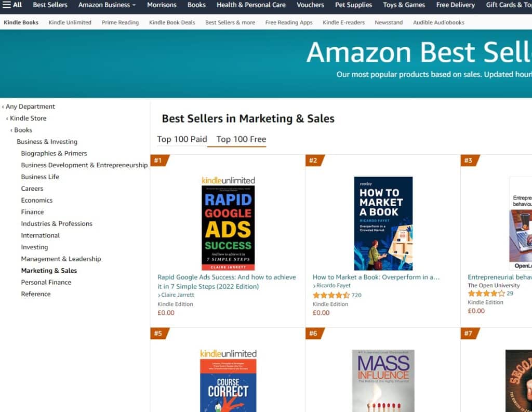Open the Claire Jarrett author link

click(177, 295)
